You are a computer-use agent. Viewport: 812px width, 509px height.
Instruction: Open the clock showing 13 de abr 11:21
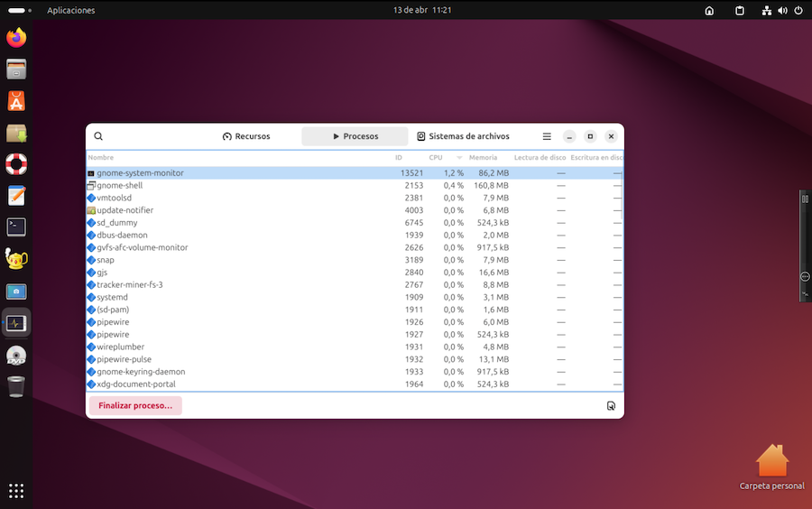coord(422,11)
